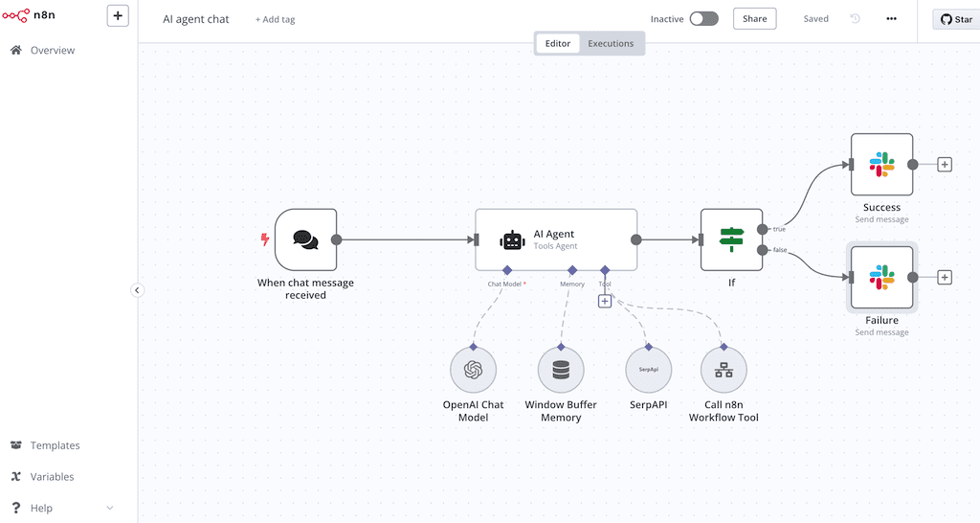980x523 pixels.
Task: Add a node after the Success node
Action: (945, 165)
